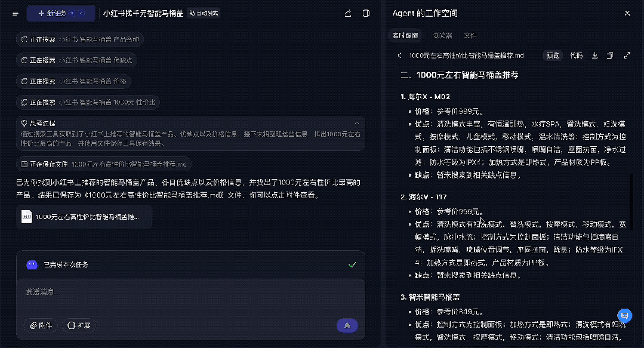Select the 代码 code mode
Viewport: 644px width, 348px height.
pyautogui.click(x=576, y=56)
